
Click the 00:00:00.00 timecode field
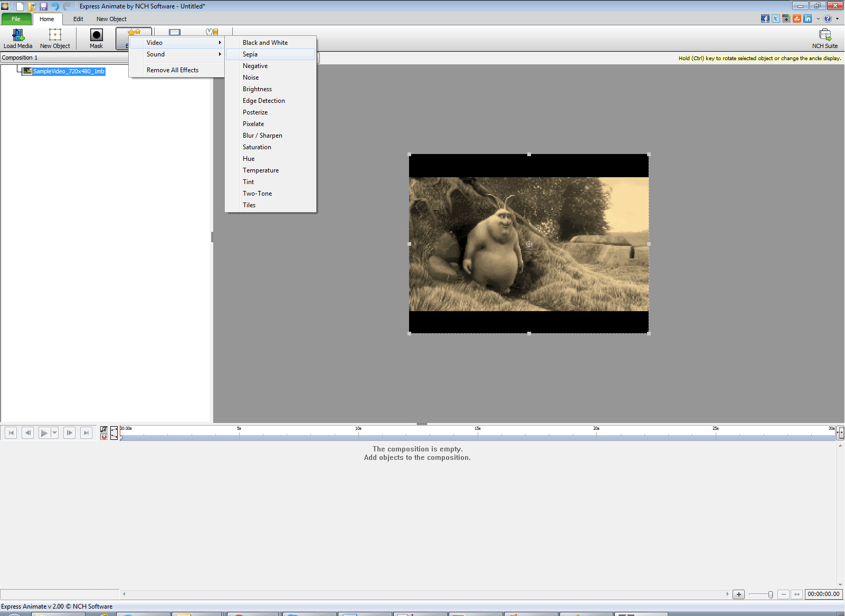pyautogui.click(x=823, y=594)
